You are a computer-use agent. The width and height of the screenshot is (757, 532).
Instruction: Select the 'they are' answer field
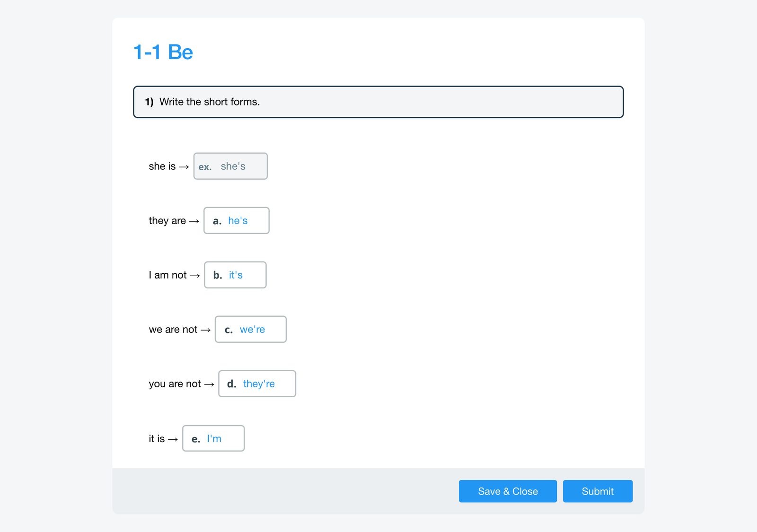click(237, 220)
